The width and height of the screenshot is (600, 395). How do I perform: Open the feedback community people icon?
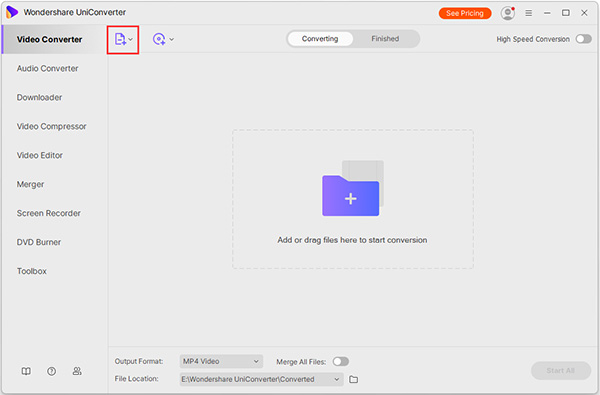(x=77, y=371)
